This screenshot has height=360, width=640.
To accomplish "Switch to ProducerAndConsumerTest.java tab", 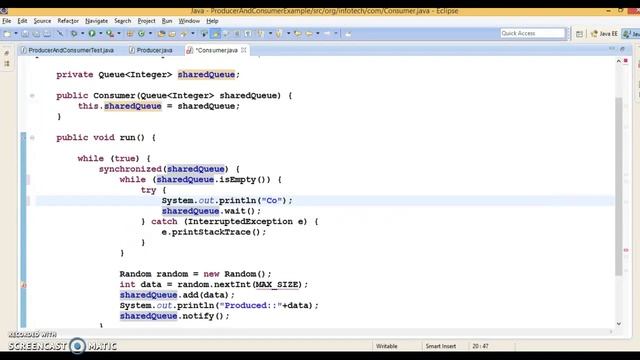I will pyautogui.click(x=67, y=50).
